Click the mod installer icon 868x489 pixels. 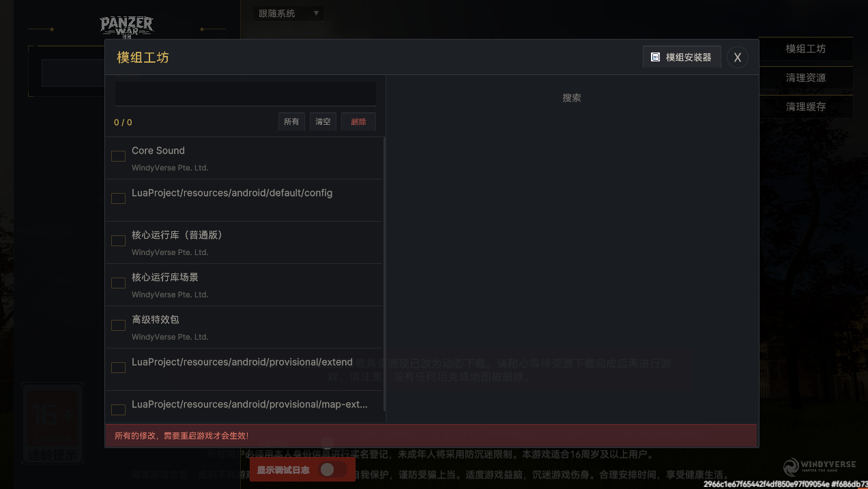(x=655, y=57)
